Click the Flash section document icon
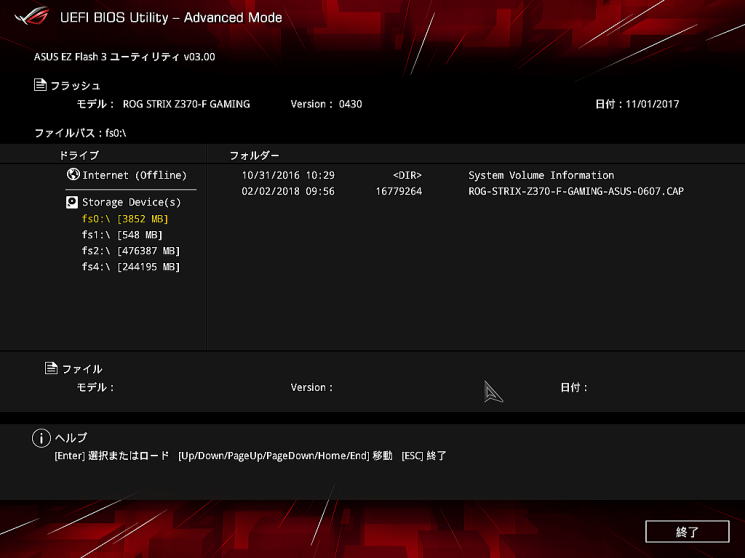The image size is (745, 558). tap(40, 85)
